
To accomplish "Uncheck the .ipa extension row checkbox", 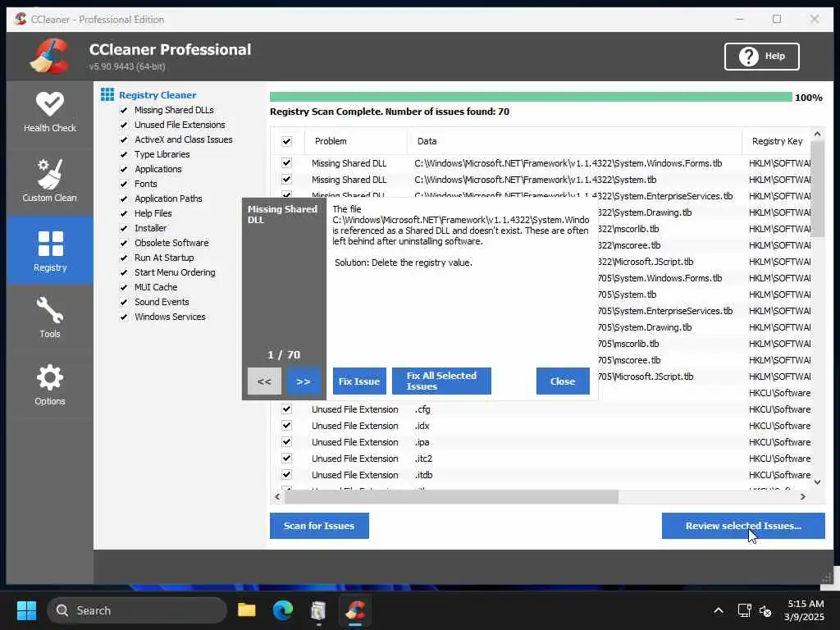I will tap(286, 442).
